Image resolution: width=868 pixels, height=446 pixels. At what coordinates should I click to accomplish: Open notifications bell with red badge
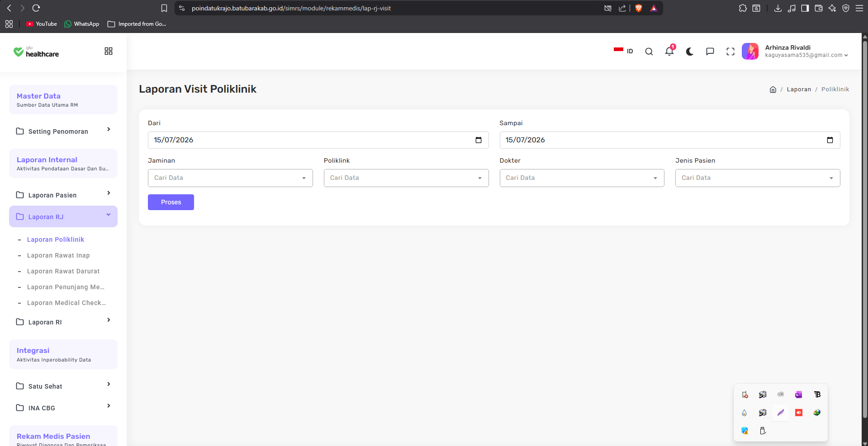tap(670, 51)
